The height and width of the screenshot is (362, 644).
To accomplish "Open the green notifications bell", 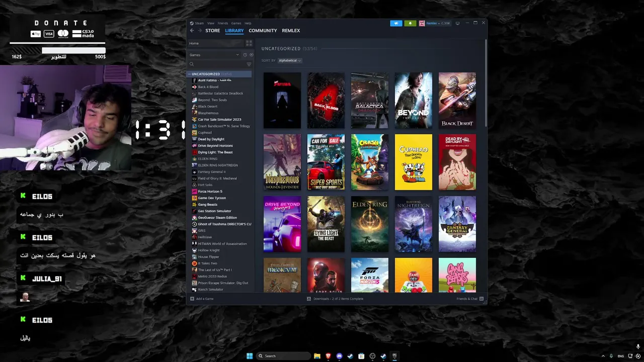I will [x=410, y=23].
